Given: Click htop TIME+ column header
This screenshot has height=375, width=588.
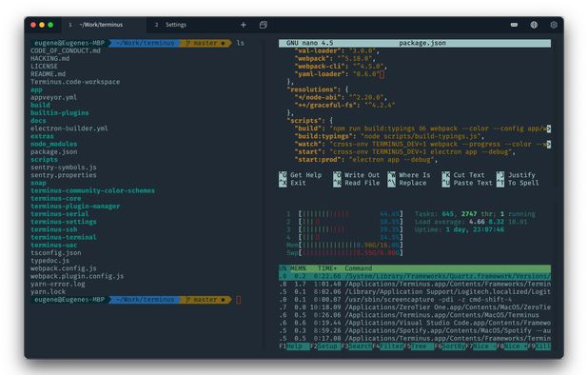Looking at the screenshot, I should click(327, 268).
